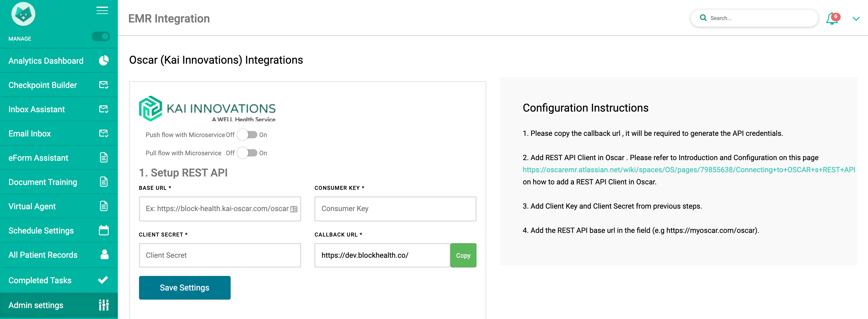
Task: Open Admin settings
Action: (x=59, y=305)
